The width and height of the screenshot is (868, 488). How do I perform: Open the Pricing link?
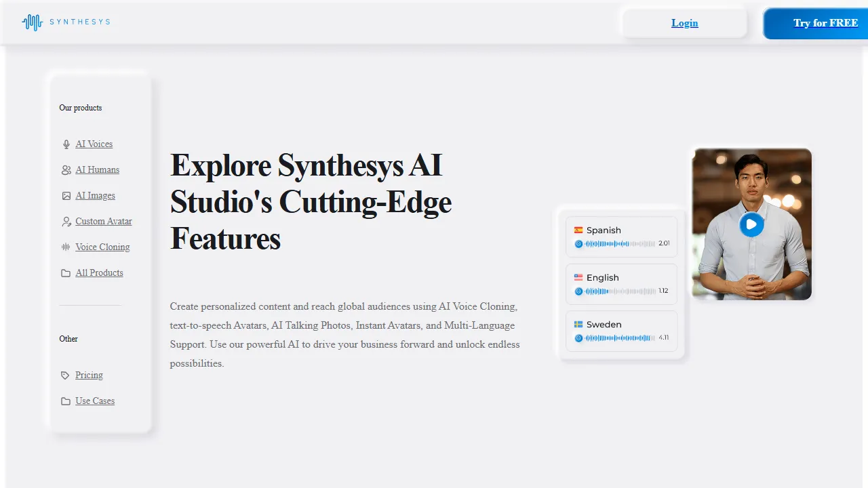coord(90,375)
